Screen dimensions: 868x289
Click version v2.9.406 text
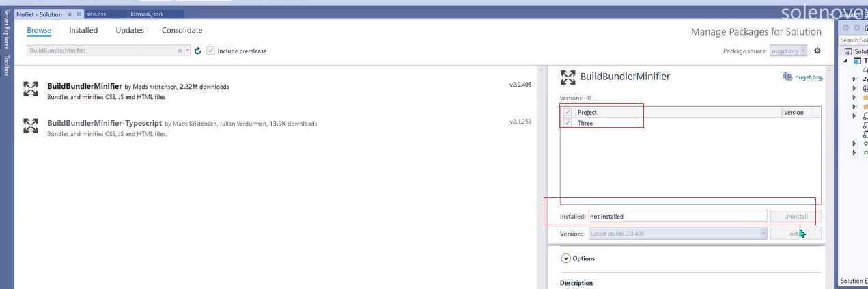pyautogui.click(x=520, y=85)
